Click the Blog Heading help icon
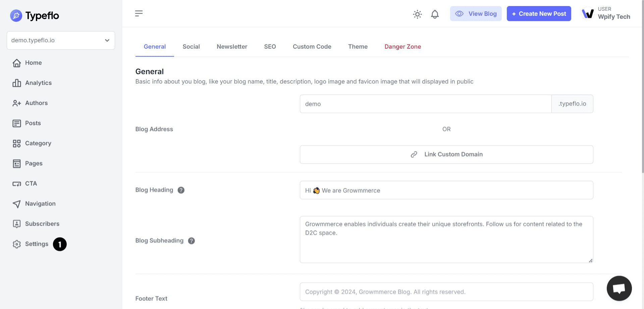Viewport: 644px width, 309px height. pos(181,190)
